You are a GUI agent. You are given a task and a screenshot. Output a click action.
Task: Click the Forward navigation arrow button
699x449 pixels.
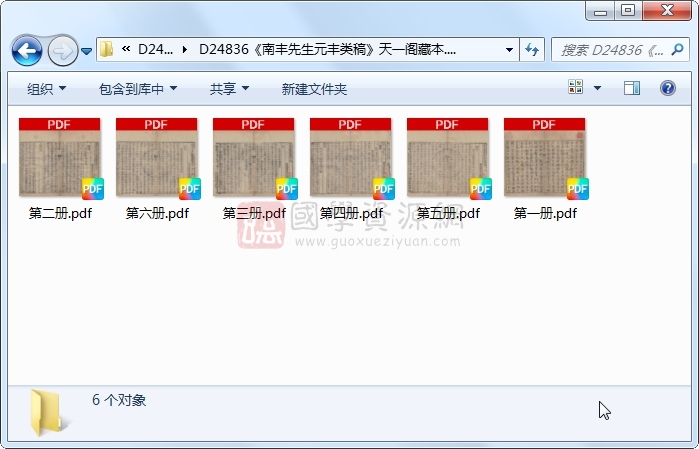(62, 49)
